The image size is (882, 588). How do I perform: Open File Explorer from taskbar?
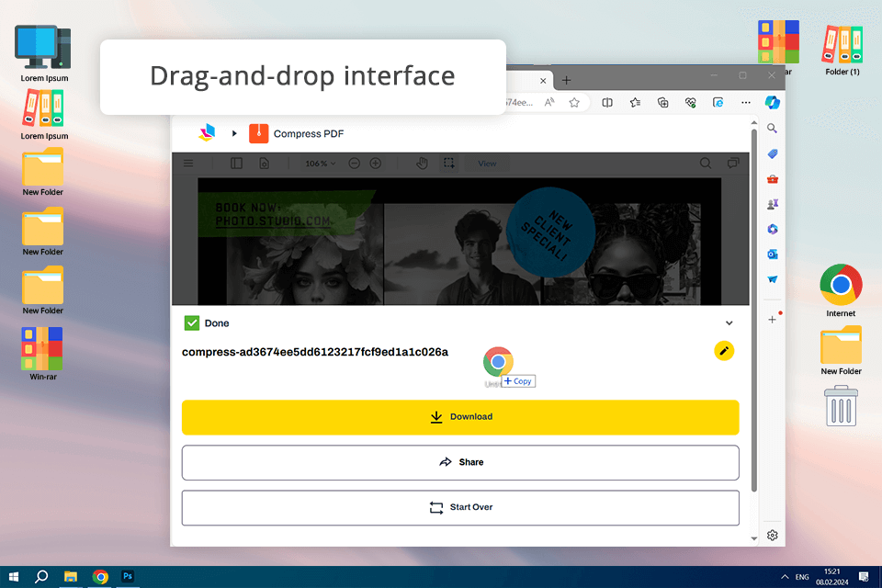tap(71, 577)
